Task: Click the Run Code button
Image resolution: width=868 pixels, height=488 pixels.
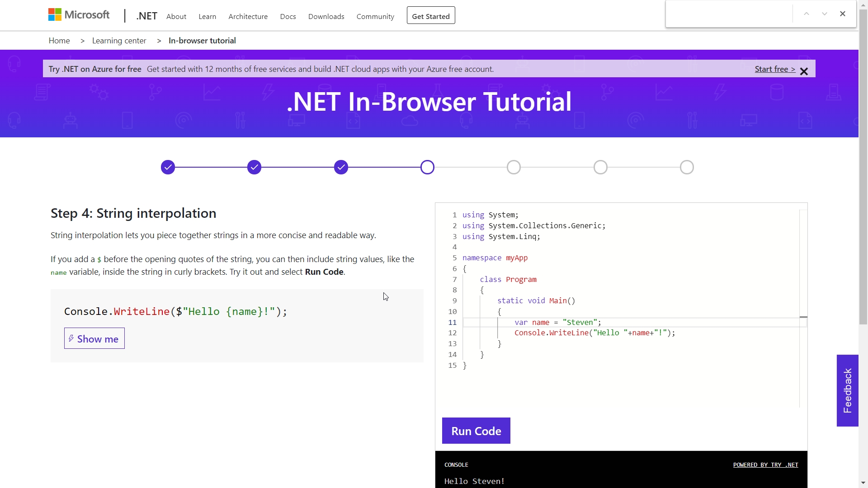Action: [476, 431]
